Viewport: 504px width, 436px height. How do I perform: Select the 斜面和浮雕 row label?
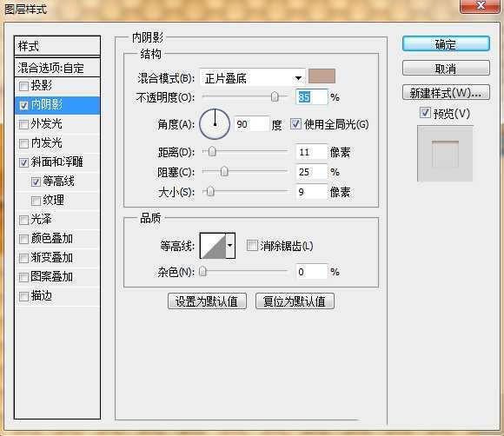click(56, 162)
